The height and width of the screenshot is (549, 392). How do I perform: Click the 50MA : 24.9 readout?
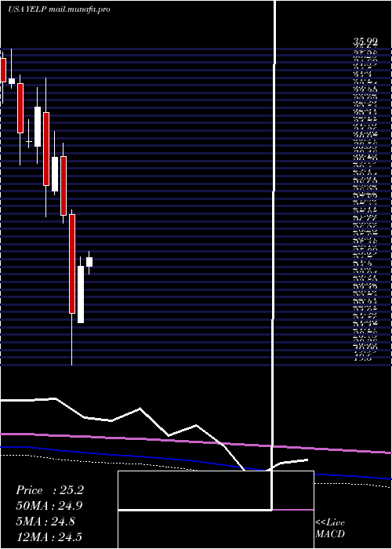[x=49, y=506]
